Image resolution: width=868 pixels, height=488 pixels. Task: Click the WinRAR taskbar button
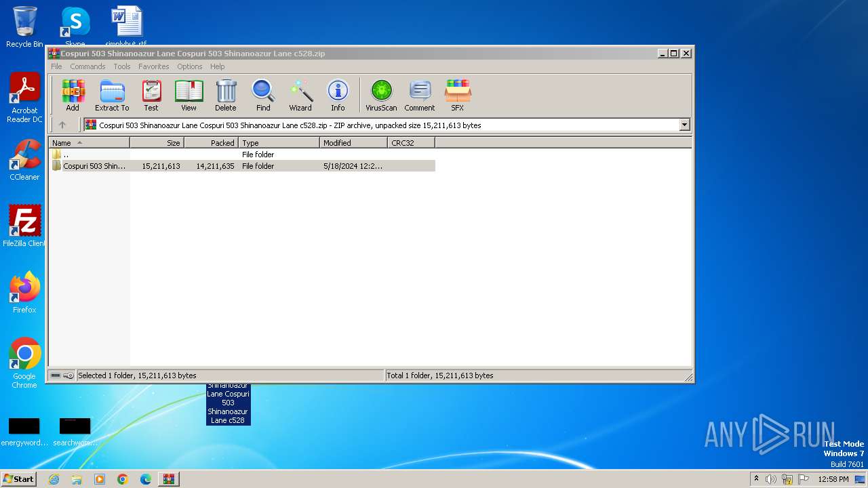click(x=169, y=479)
